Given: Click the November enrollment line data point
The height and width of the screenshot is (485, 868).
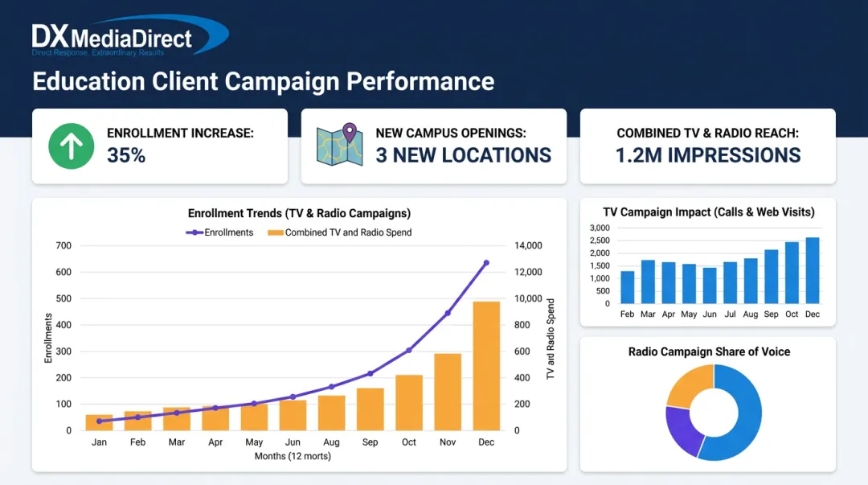Looking at the screenshot, I should 448,313.
